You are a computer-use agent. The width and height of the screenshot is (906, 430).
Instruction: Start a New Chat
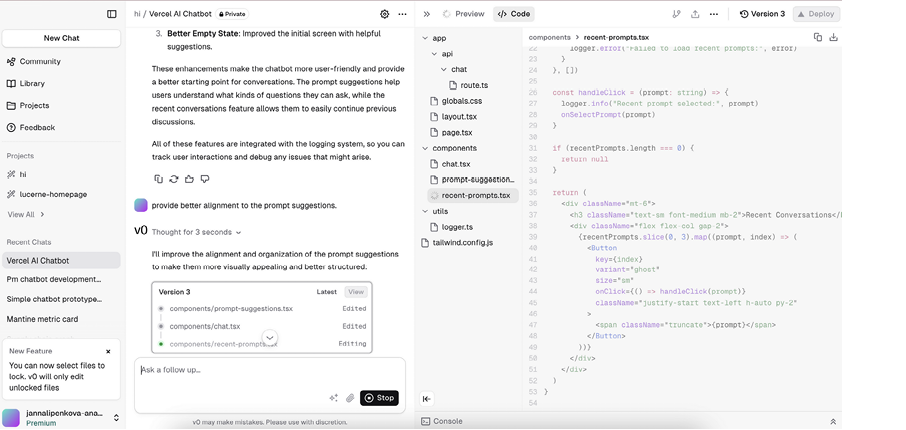coord(61,38)
